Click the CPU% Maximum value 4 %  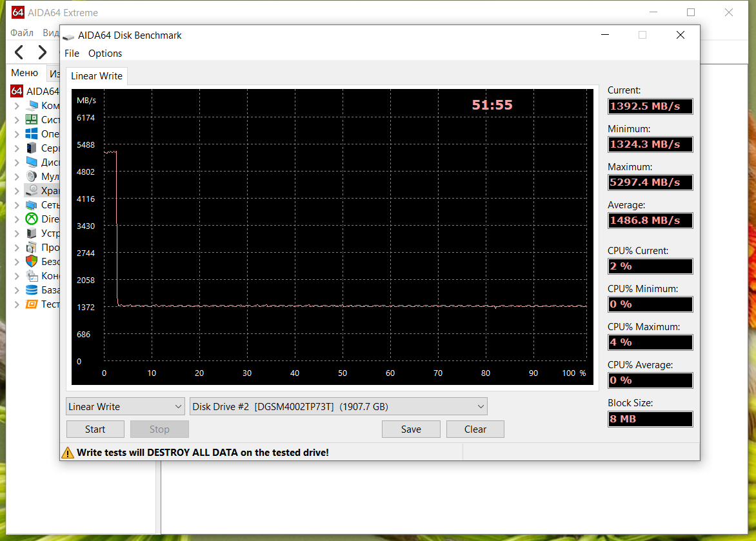coord(650,342)
